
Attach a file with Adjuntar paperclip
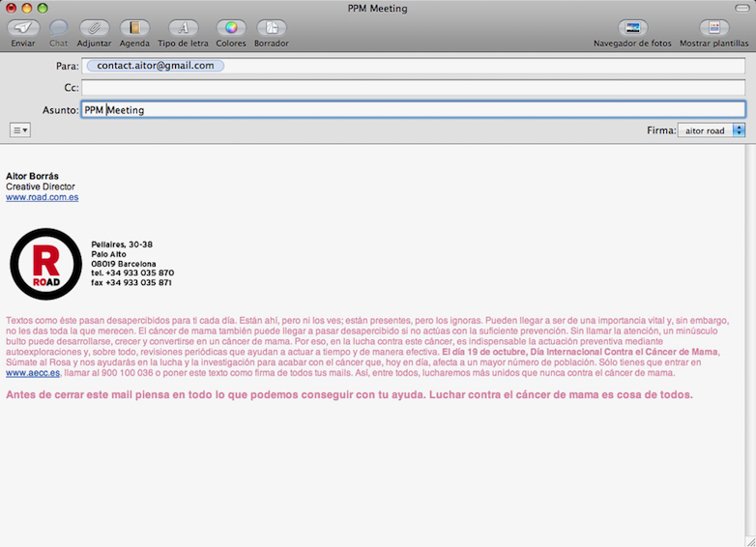click(x=94, y=28)
